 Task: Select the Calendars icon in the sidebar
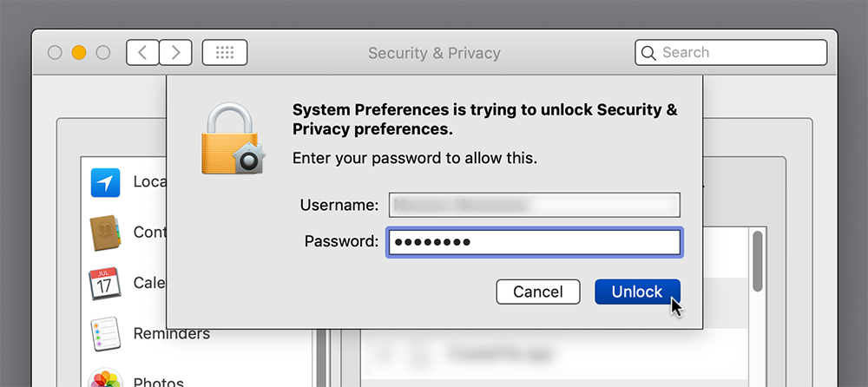coord(105,283)
